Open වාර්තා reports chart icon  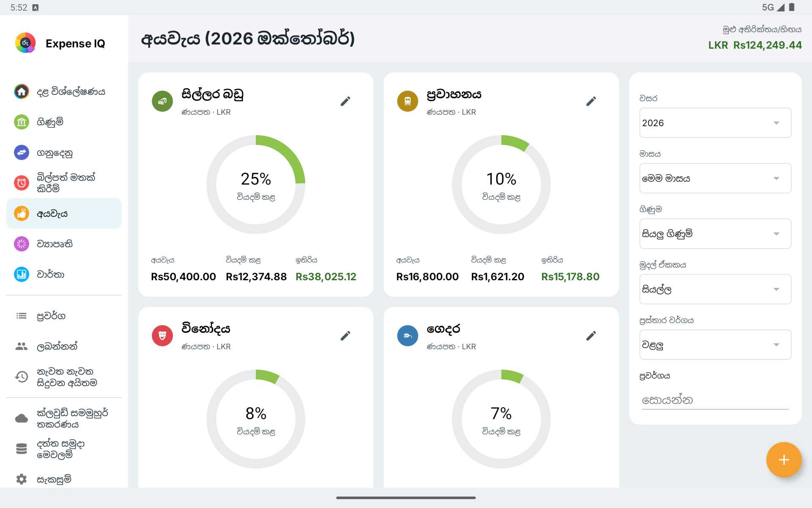[22, 274]
